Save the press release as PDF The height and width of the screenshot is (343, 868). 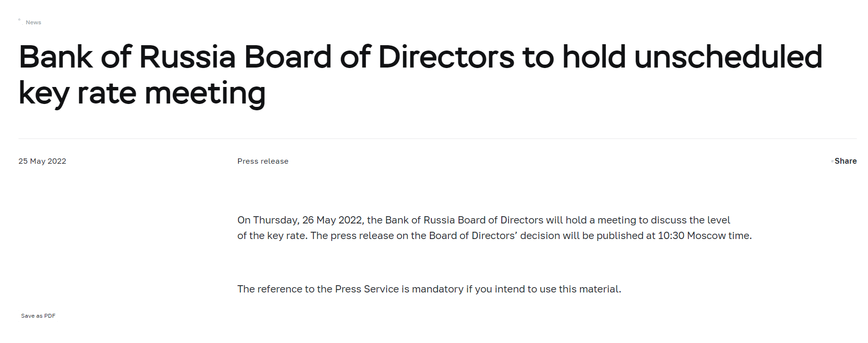click(x=38, y=316)
